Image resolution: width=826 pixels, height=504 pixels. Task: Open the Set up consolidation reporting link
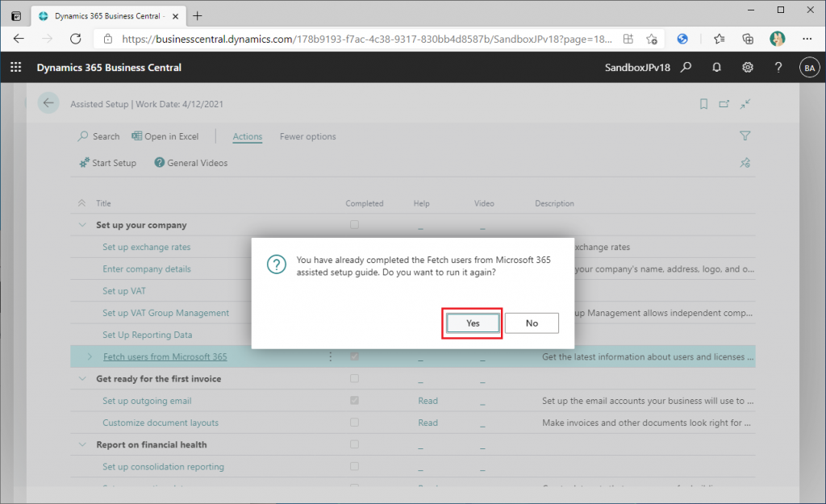163,467
